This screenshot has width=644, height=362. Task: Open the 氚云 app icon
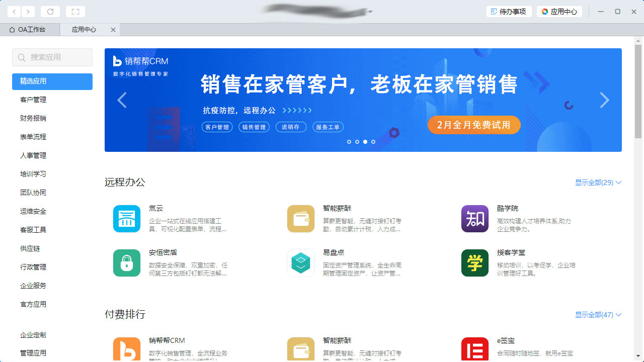click(x=126, y=219)
